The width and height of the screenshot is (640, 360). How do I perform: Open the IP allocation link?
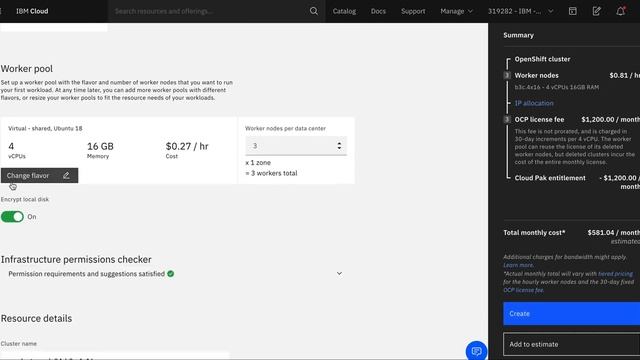[534, 103]
